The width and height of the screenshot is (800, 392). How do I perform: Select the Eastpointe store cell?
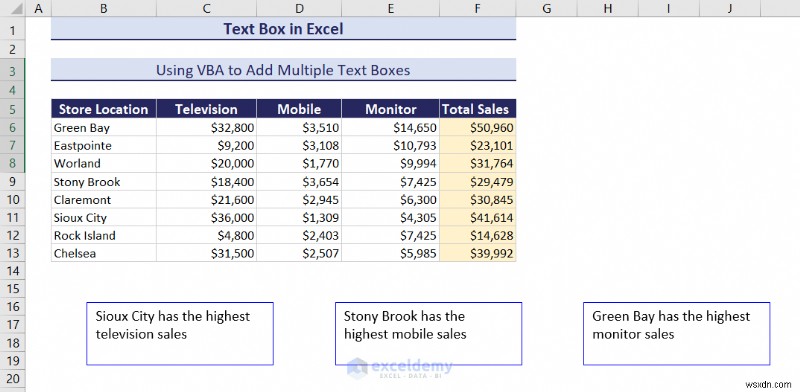[104, 145]
